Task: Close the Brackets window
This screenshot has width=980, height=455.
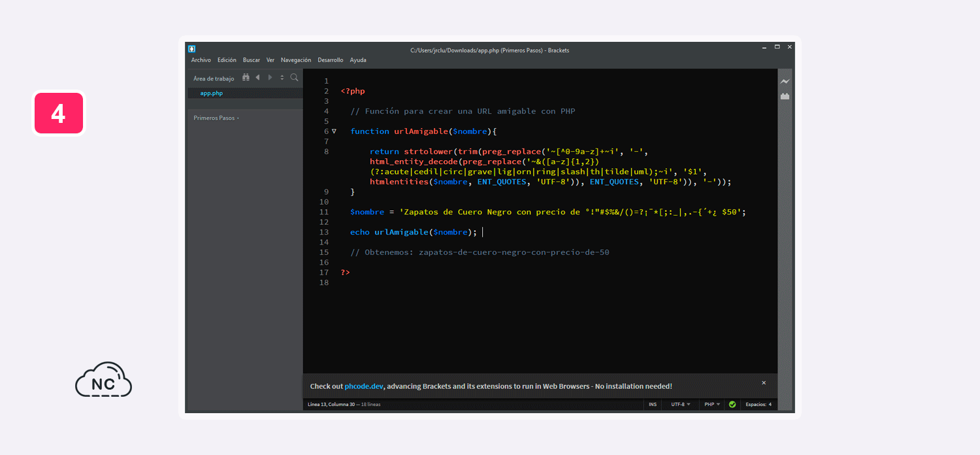Action: pos(790,47)
